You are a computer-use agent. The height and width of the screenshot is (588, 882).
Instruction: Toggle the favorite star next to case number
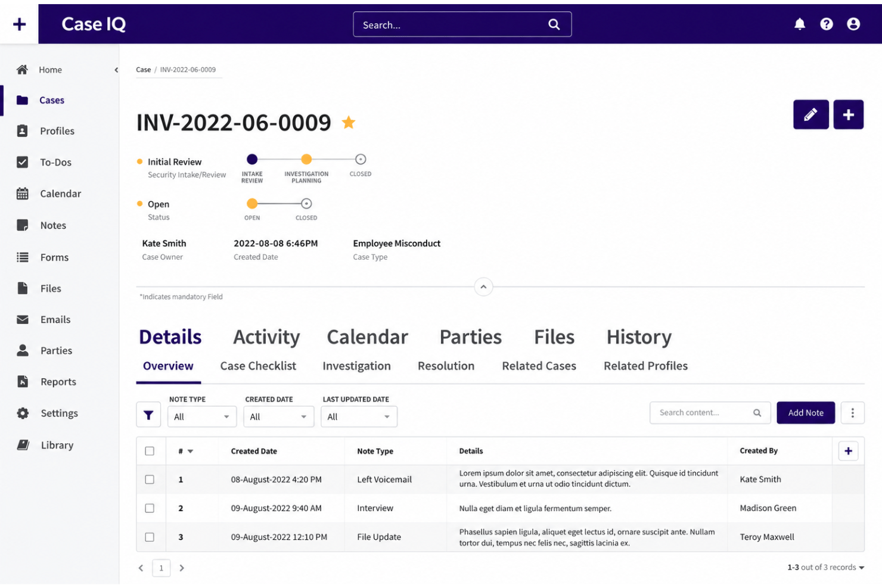[x=349, y=122]
